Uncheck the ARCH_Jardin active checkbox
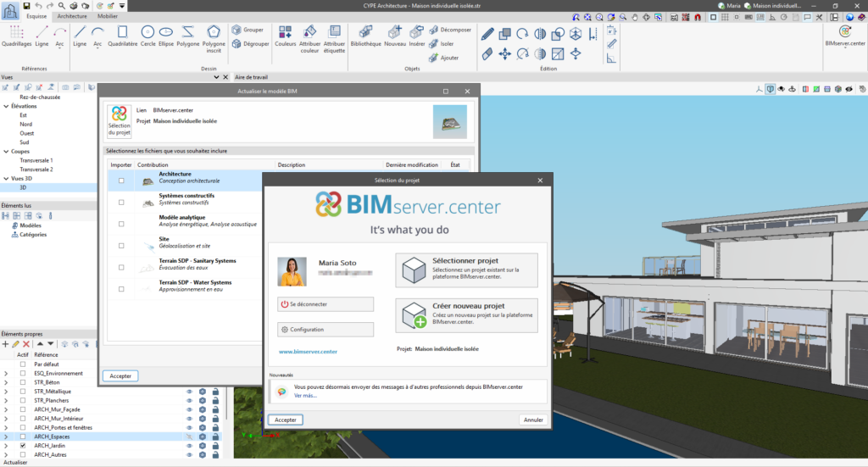Image resolution: width=868 pixels, height=467 pixels. (x=23, y=446)
